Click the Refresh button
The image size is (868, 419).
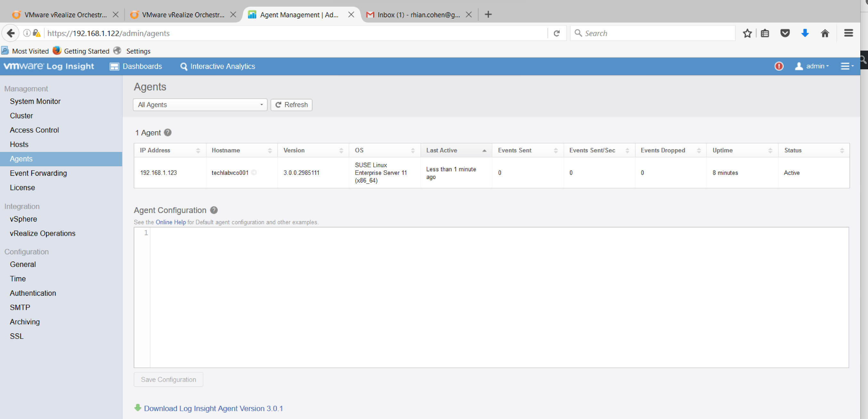(x=291, y=105)
